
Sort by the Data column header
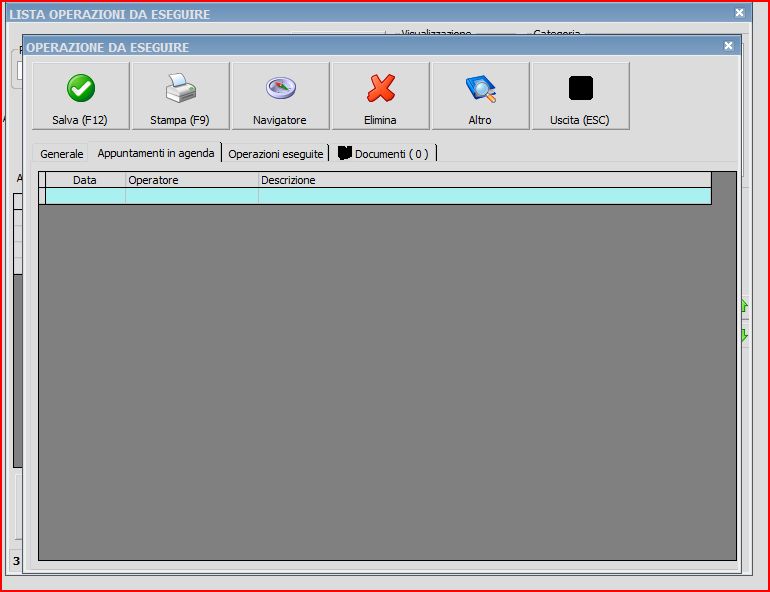click(x=85, y=180)
